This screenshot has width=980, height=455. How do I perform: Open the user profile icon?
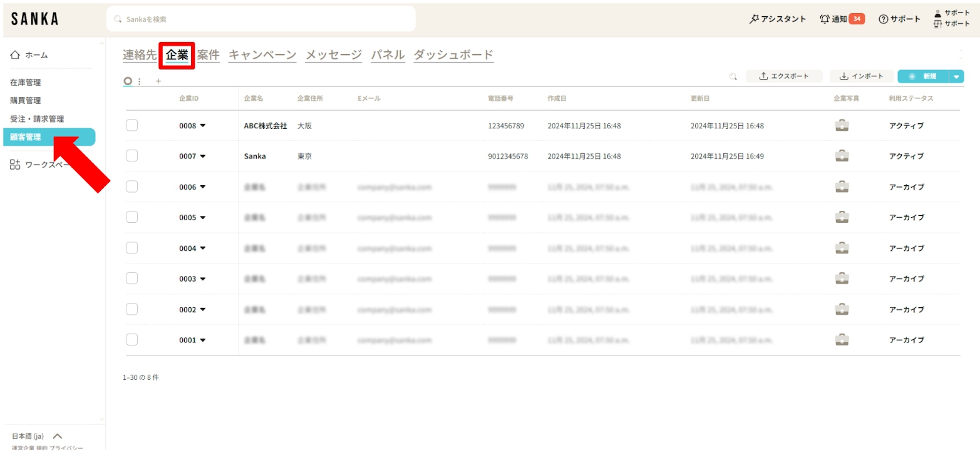pos(937,13)
